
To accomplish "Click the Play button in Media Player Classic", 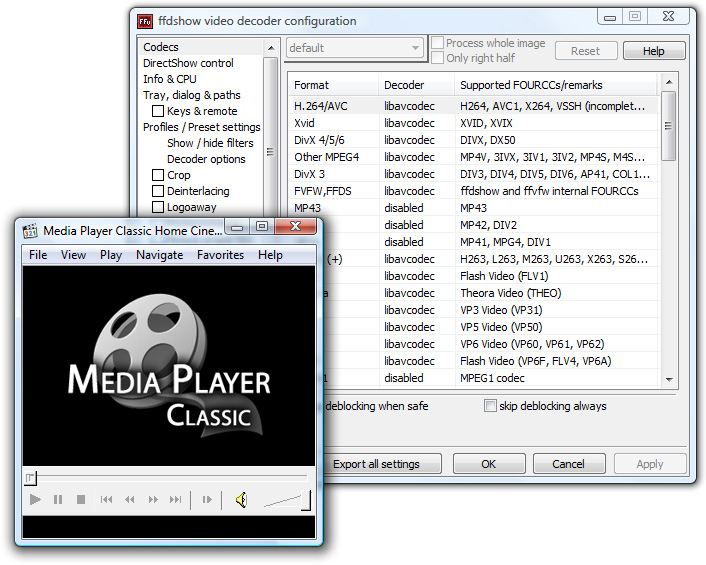I will tap(35, 500).
